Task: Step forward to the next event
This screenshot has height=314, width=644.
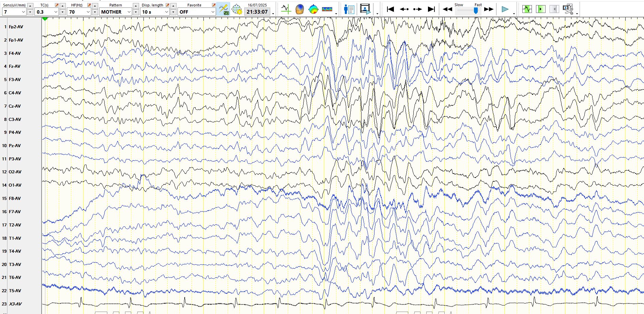Action: tap(417, 9)
